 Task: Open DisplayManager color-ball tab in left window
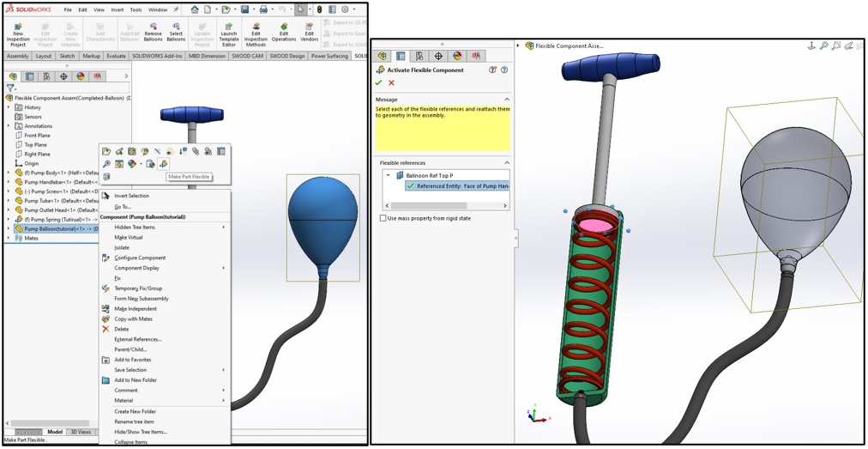81,76
